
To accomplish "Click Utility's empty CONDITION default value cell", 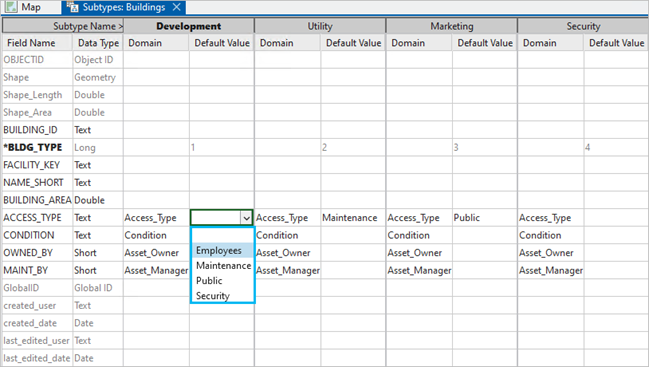I will (353, 235).
